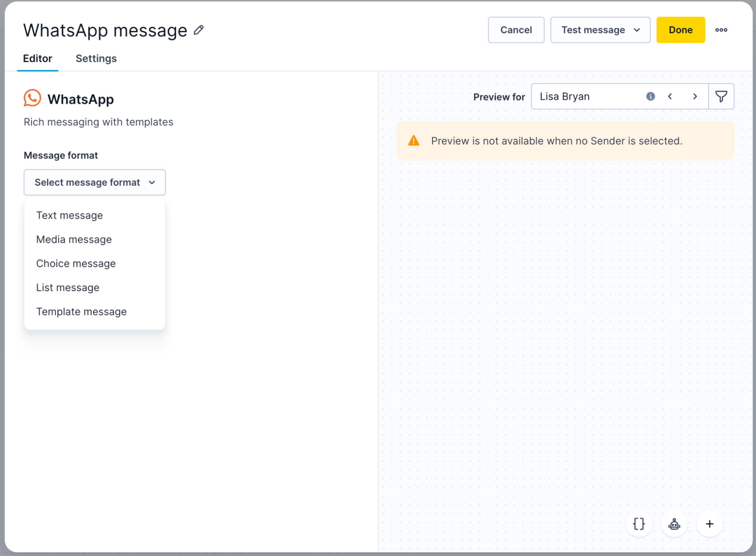Expand the Test message dropdown

(600, 30)
